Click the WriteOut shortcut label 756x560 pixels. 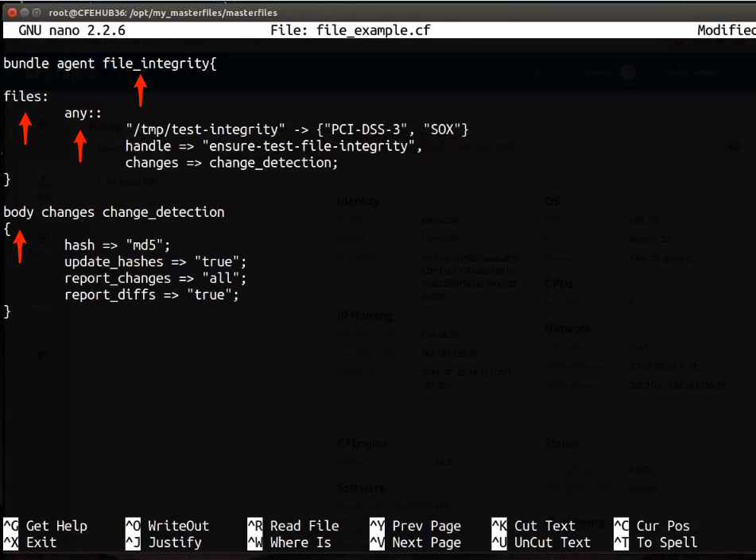tap(178, 526)
